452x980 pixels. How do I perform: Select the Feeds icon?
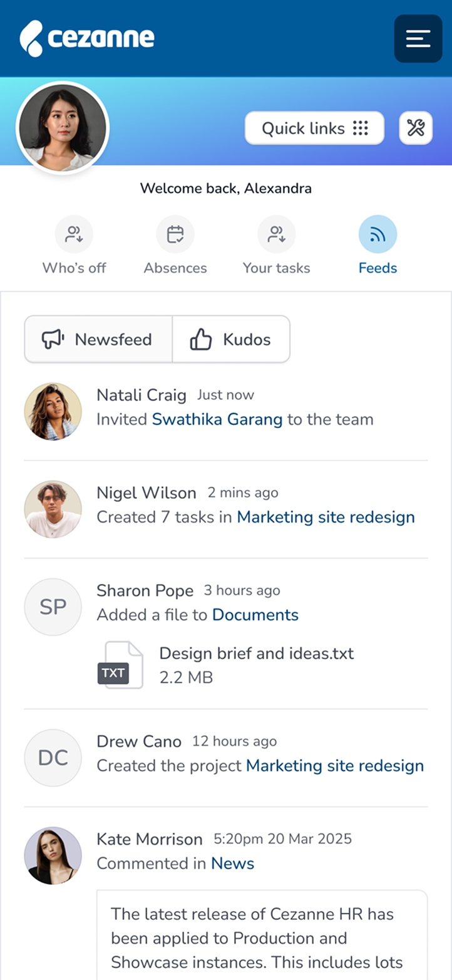click(378, 234)
